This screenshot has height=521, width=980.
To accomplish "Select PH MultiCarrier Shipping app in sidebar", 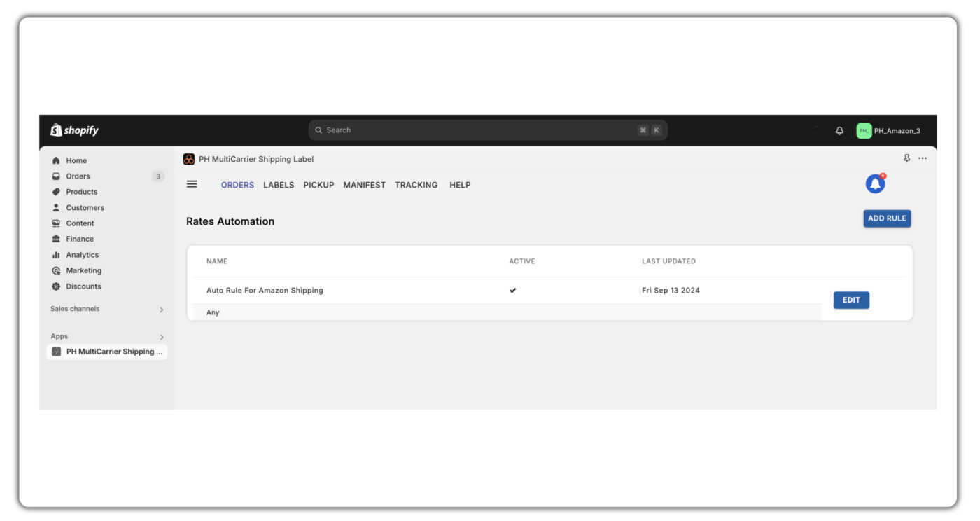I will pyautogui.click(x=107, y=352).
